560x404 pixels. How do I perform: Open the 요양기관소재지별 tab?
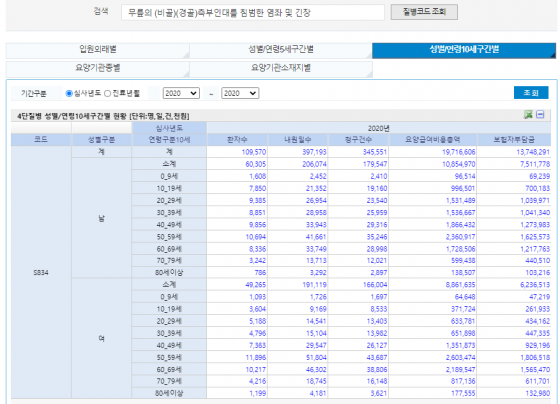(x=281, y=69)
